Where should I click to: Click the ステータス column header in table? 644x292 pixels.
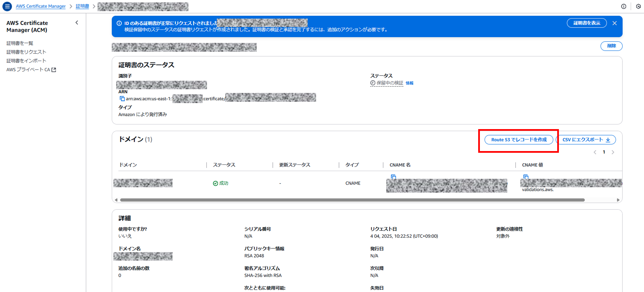pos(224,165)
